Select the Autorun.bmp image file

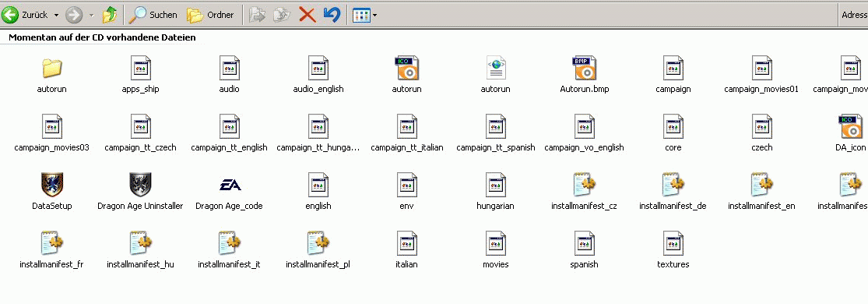[x=585, y=75]
